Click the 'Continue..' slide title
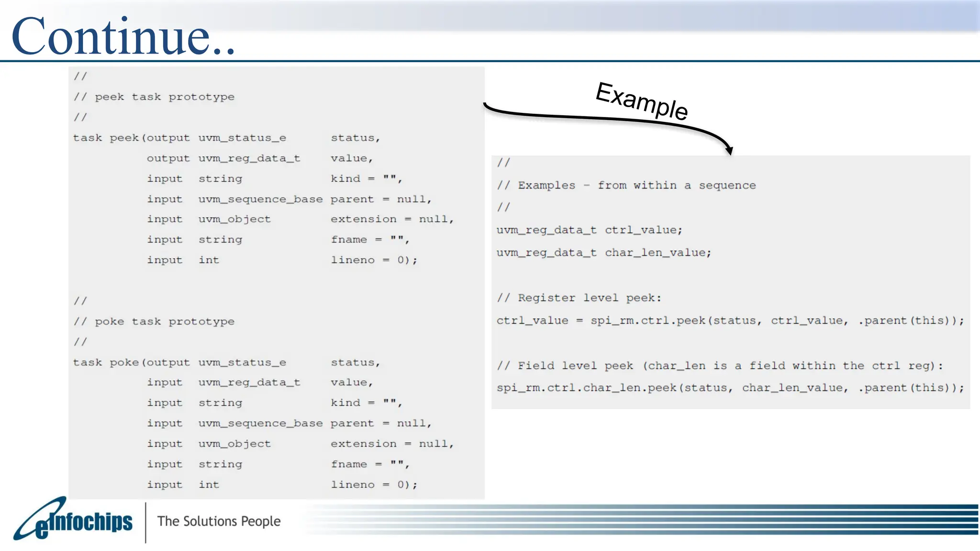 pyautogui.click(x=123, y=37)
